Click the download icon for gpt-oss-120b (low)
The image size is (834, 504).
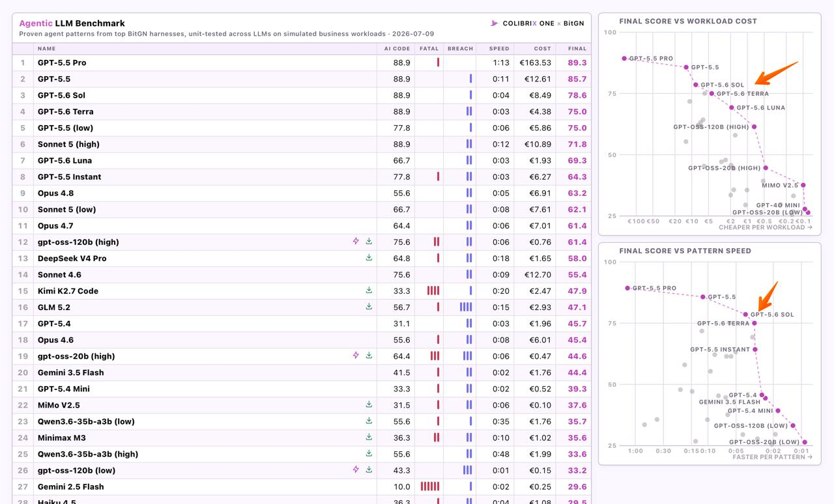pos(369,469)
